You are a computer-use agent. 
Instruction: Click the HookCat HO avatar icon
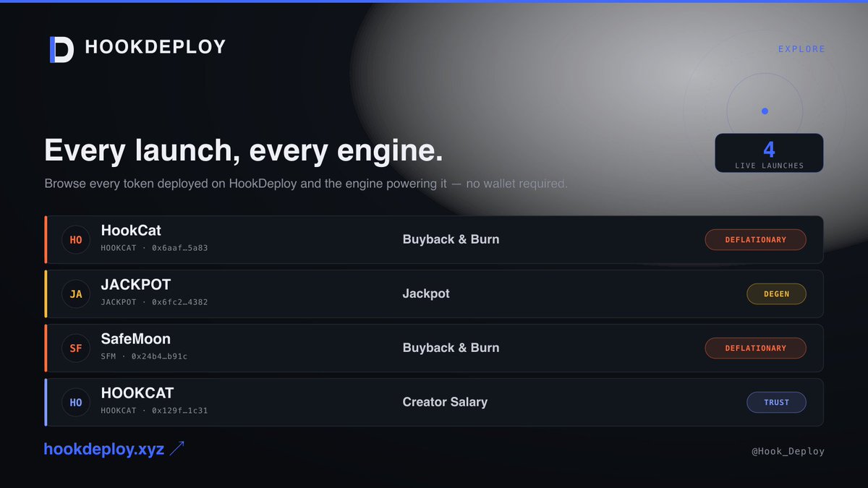pyautogui.click(x=76, y=240)
